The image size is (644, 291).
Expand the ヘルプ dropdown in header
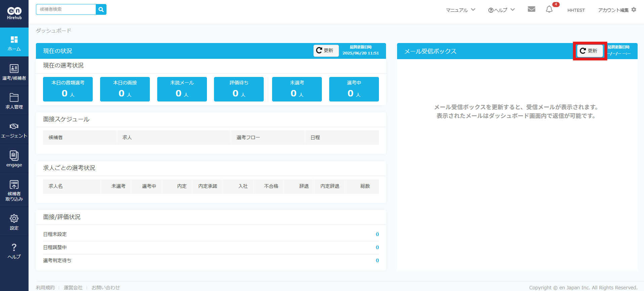tap(501, 10)
